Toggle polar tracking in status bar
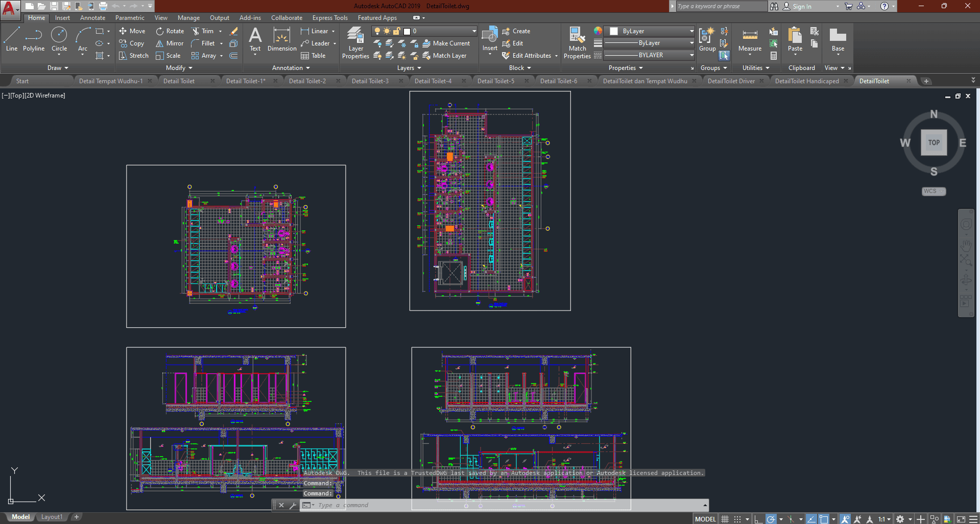Screen dimensions: 980x524 tap(771, 519)
